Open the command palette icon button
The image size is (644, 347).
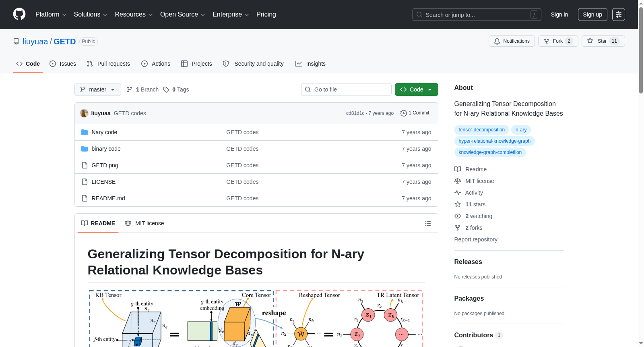619,15
